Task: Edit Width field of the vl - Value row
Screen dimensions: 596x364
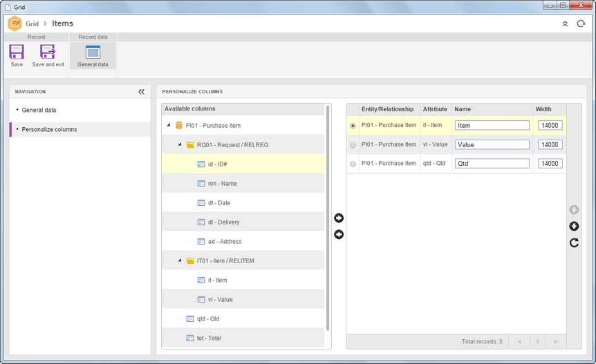Action: pos(550,144)
